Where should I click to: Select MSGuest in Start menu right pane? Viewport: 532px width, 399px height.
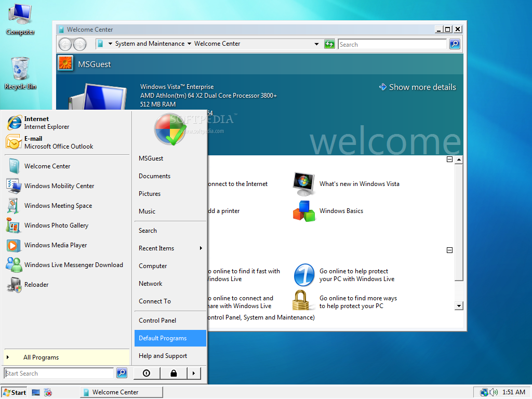pos(170,158)
